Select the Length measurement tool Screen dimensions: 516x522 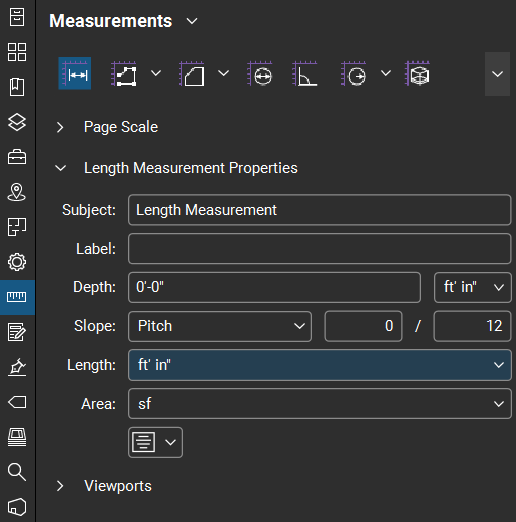pyautogui.click(x=75, y=73)
